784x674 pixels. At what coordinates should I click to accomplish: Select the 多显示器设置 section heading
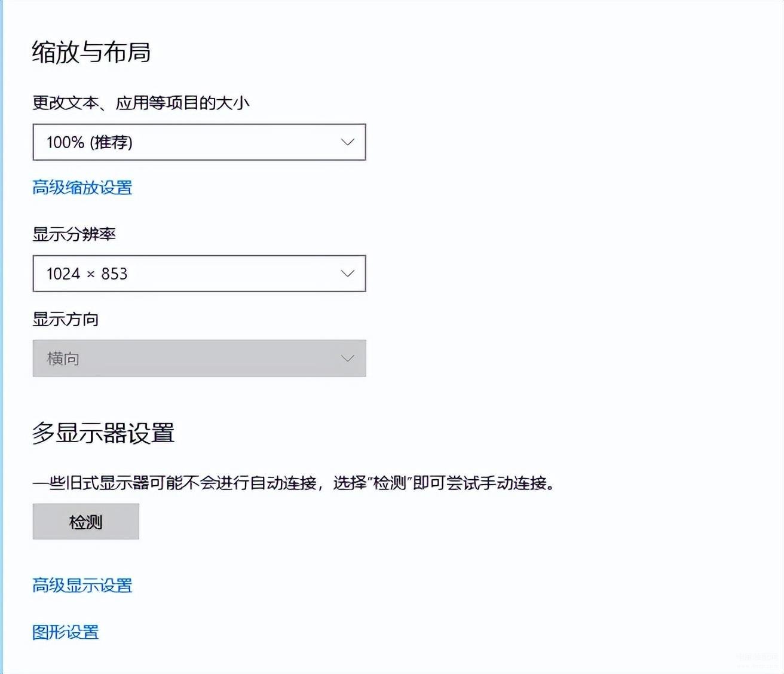click(103, 433)
